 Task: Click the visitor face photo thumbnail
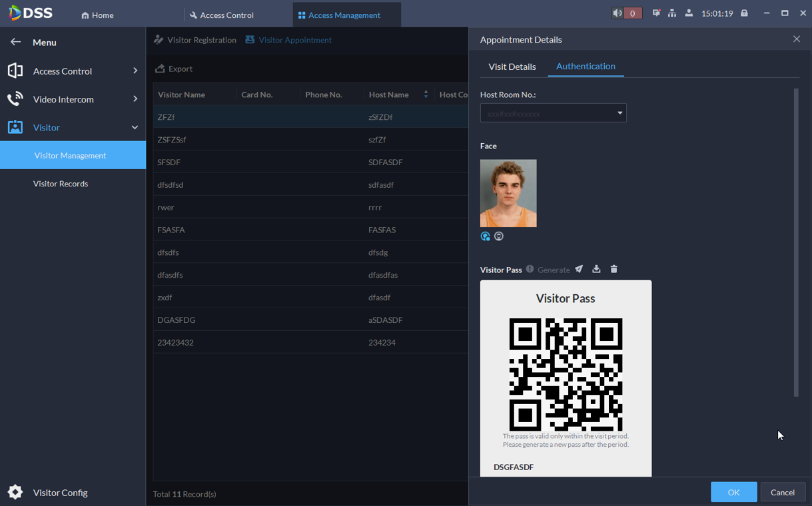click(x=508, y=193)
